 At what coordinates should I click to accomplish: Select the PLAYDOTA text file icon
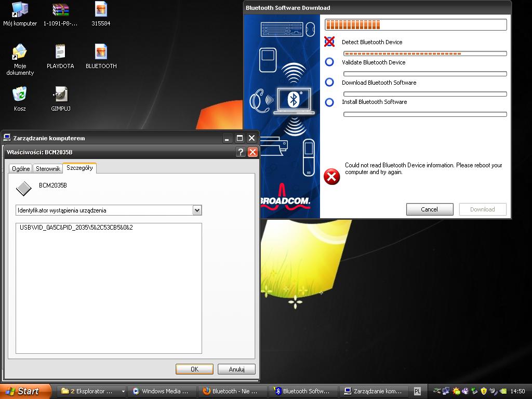tap(60, 56)
